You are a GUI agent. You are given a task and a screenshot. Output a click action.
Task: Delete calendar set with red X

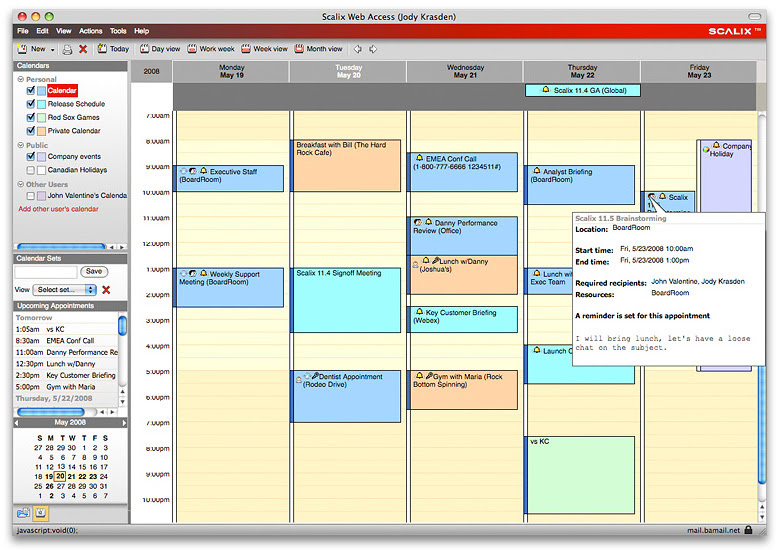click(106, 289)
